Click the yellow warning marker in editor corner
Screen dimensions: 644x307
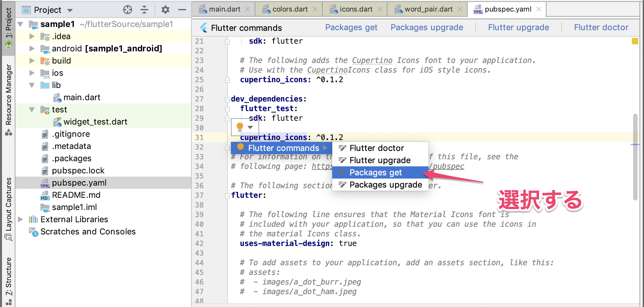[635, 41]
